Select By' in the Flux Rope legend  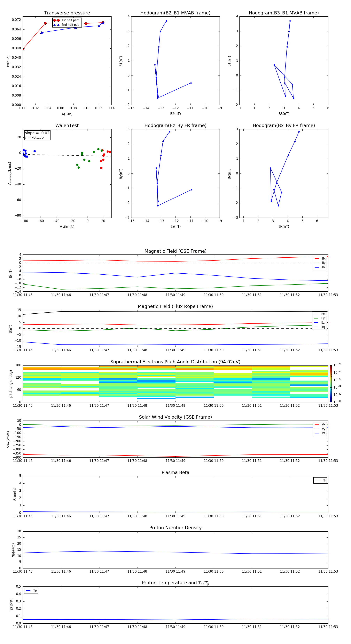pyautogui.click(x=320, y=318)
